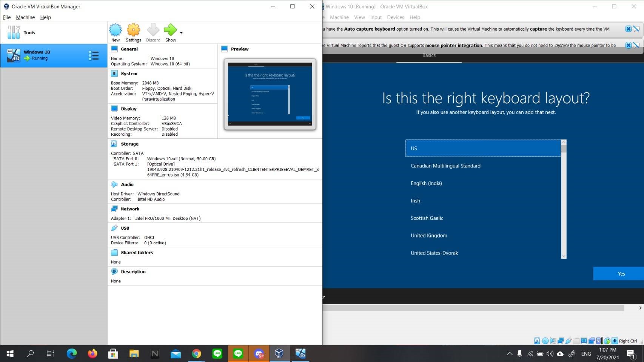
Task: Select the United Kingdom layout
Action: [483, 236]
